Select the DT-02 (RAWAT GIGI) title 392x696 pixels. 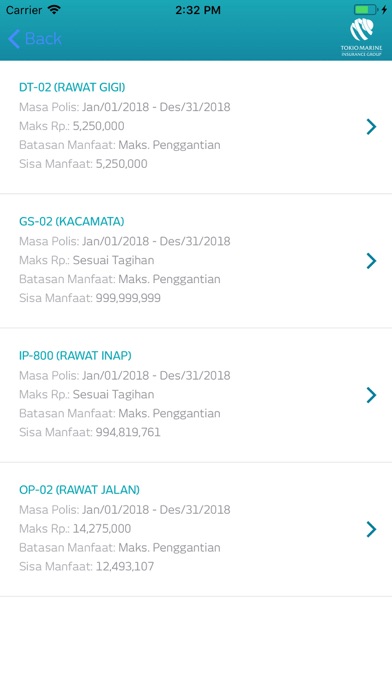[72, 87]
